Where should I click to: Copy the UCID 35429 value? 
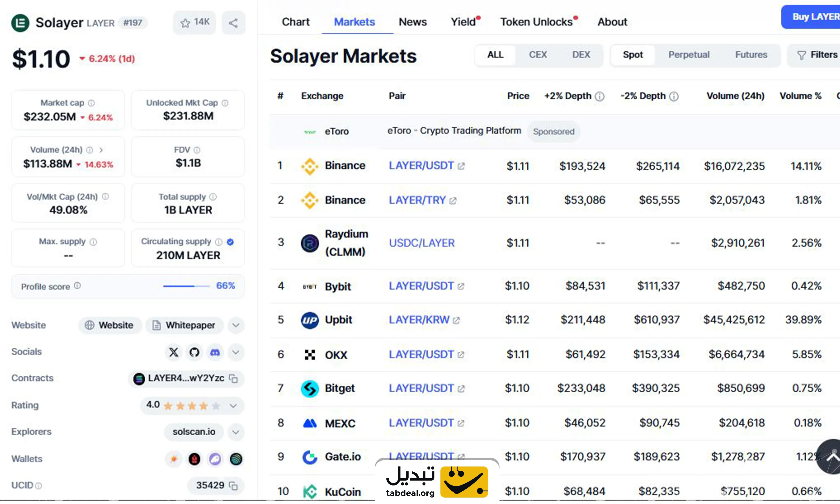pyautogui.click(x=234, y=486)
